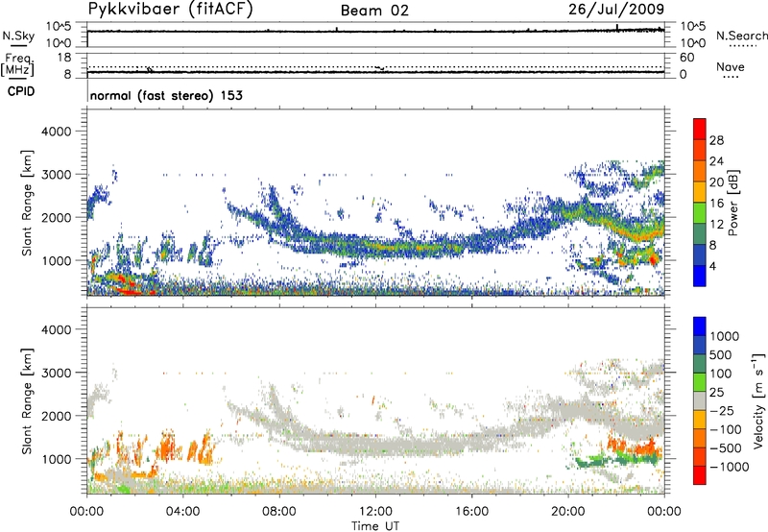768x532 pixels.
Task: Click the 'Power [dB]' colorbar label
Action: 732,203
